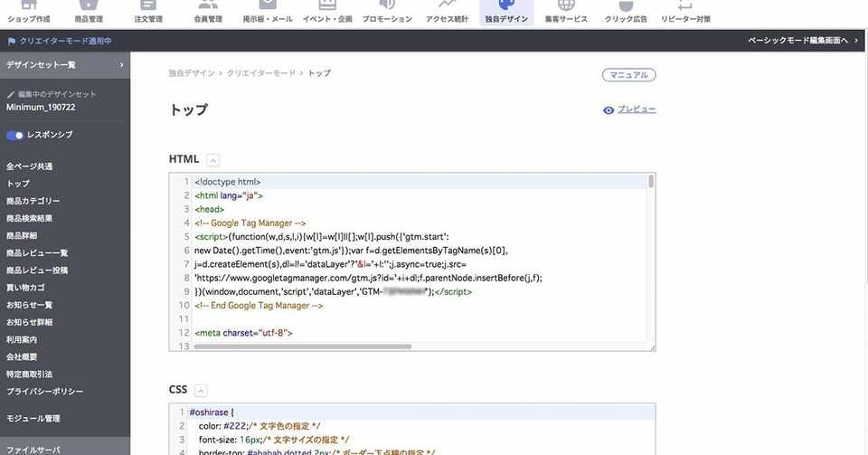Select 商品検索結果 in sidebar
The width and height of the screenshot is (868, 455).
pos(29,218)
